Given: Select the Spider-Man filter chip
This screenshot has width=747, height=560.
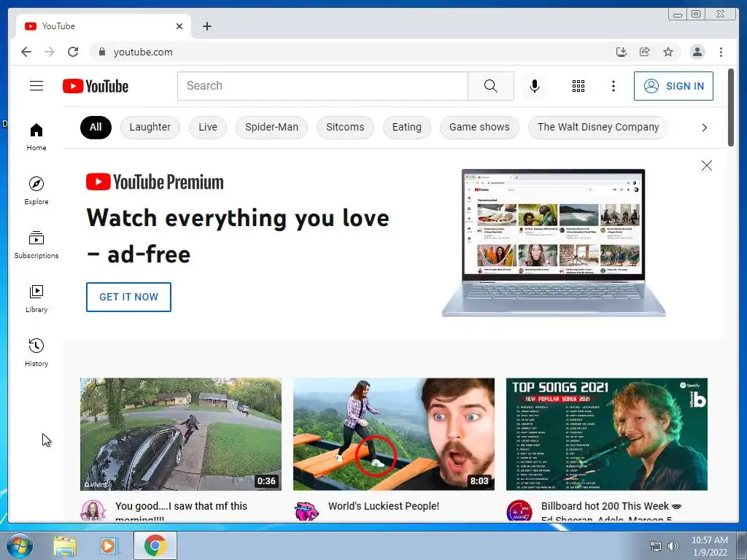Looking at the screenshot, I should [271, 127].
